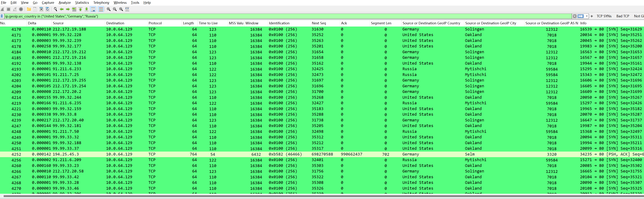This screenshot has height=199, width=644.
Task: Open the Wireless menu
Action: pyautogui.click(x=120, y=3)
